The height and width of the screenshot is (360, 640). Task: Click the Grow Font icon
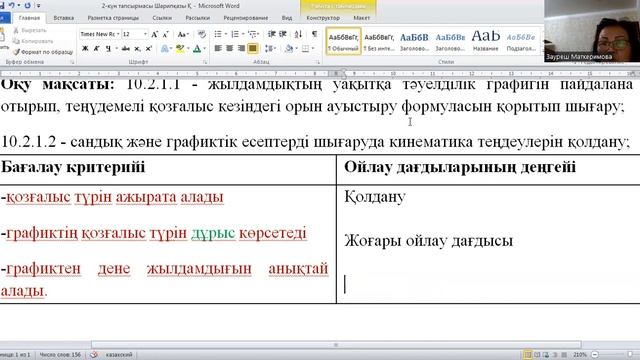point(155,35)
